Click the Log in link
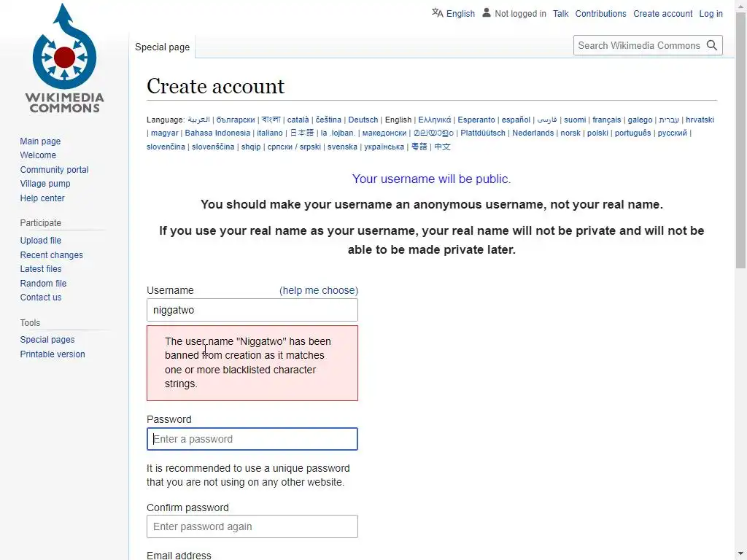Viewport: 747px width, 560px height. tap(711, 14)
